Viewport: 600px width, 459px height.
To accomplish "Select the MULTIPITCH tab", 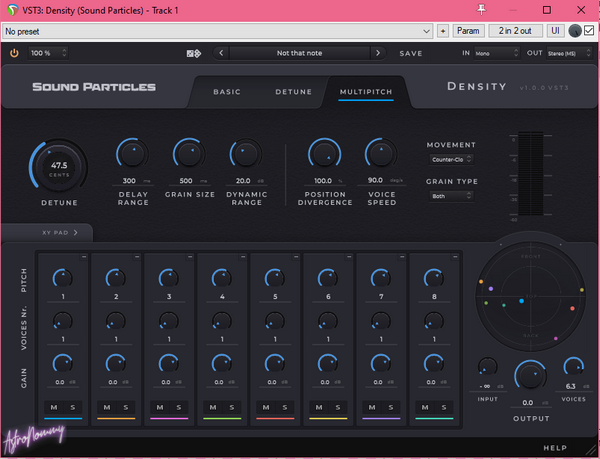I will 366,92.
